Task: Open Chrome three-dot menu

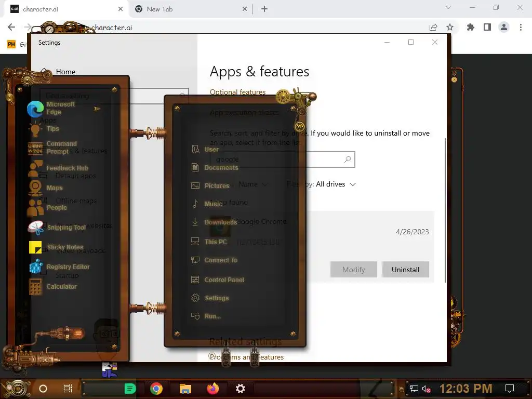Action: click(521, 27)
